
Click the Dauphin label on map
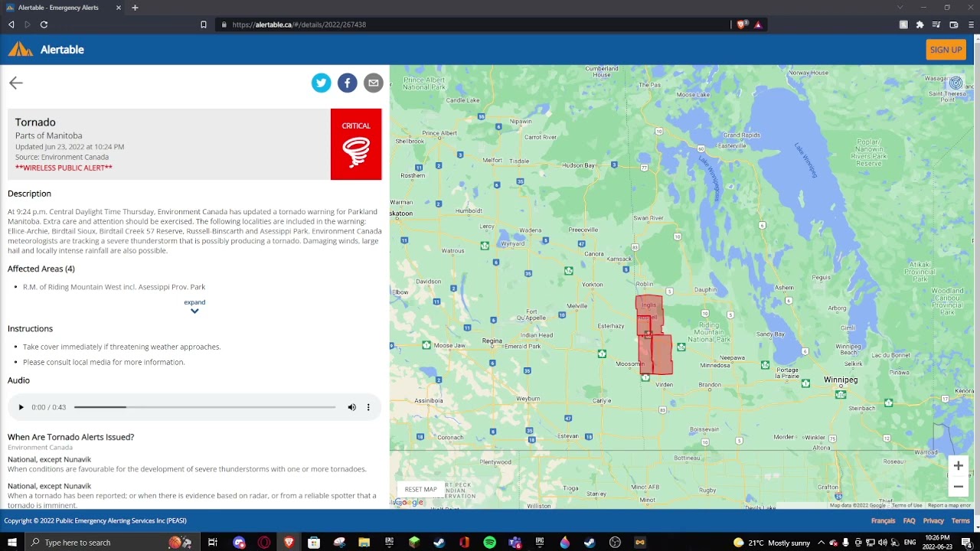point(705,289)
